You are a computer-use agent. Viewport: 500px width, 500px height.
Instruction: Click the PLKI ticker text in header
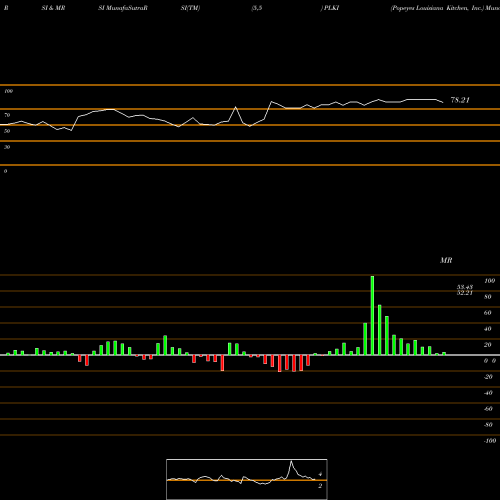(331, 8)
